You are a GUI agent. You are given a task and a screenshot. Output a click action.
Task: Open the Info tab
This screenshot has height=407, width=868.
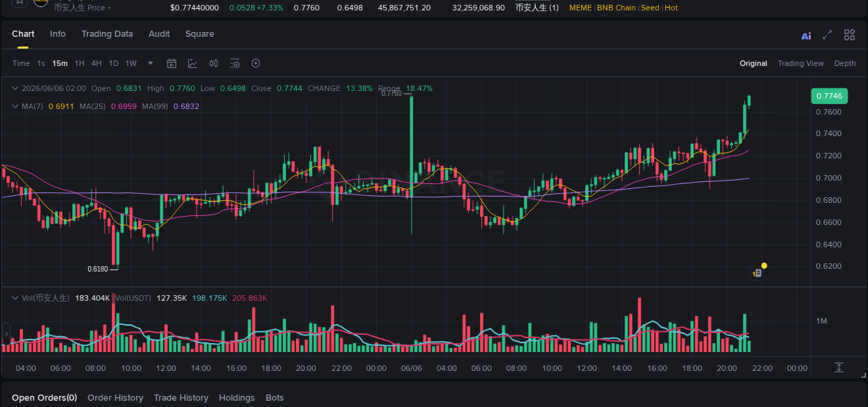[x=58, y=34]
